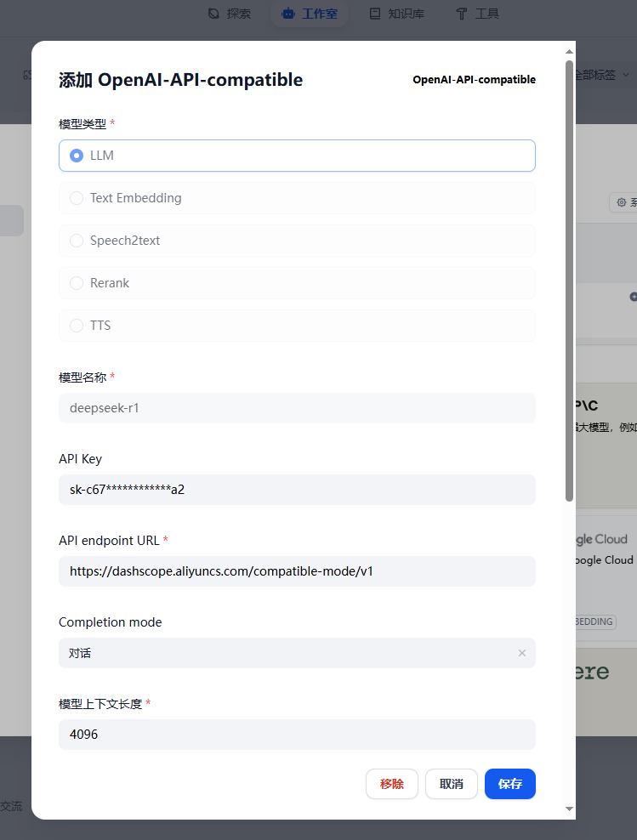
Task: Select the LLM model type radio
Action: [77, 156]
